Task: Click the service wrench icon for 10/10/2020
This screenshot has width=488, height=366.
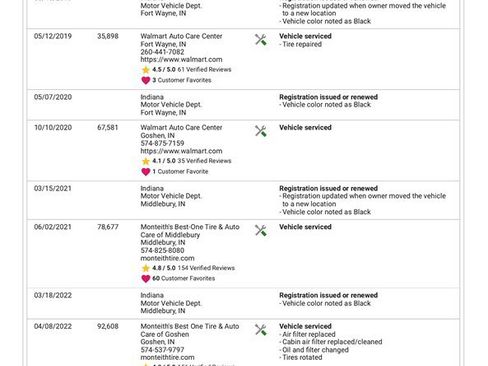Action: click(261, 131)
